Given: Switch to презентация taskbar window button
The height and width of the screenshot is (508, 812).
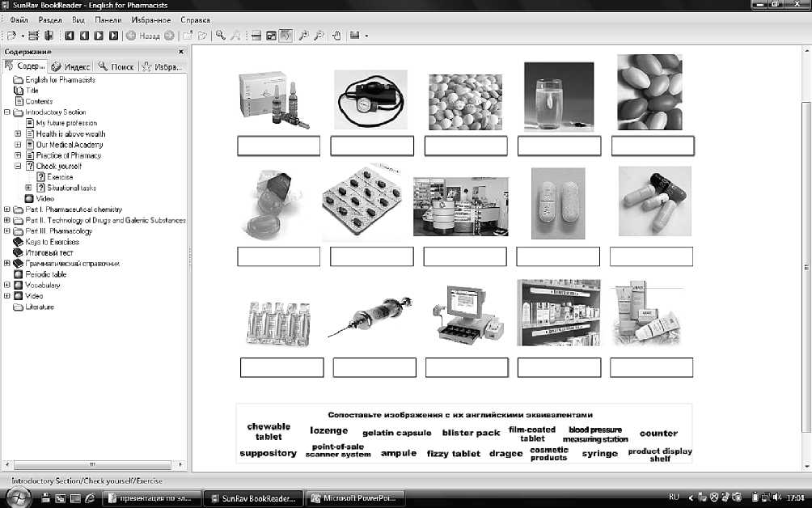Looking at the screenshot, I should click(x=151, y=498).
